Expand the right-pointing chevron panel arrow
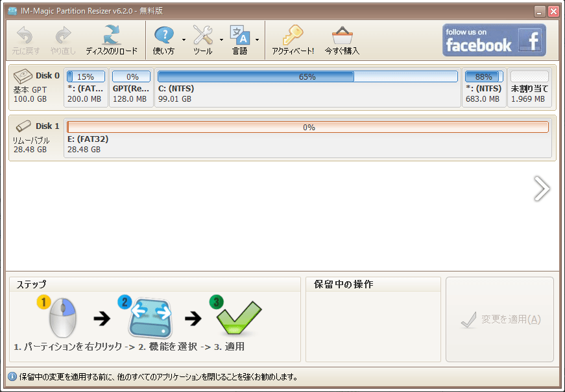This screenshot has width=565, height=392. click(541, 189)
